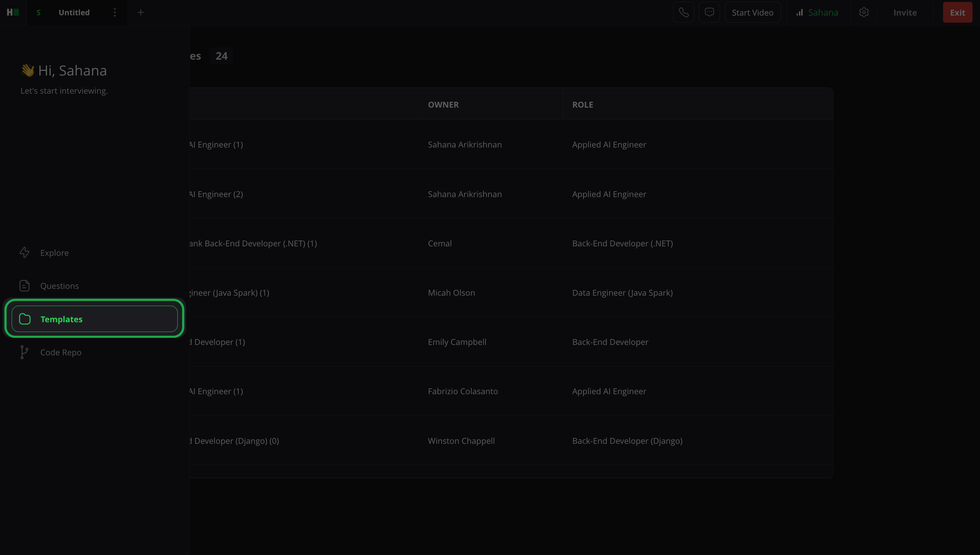
Task: Click the HackerRank logo icon
Action: click(x=13, y=13)
